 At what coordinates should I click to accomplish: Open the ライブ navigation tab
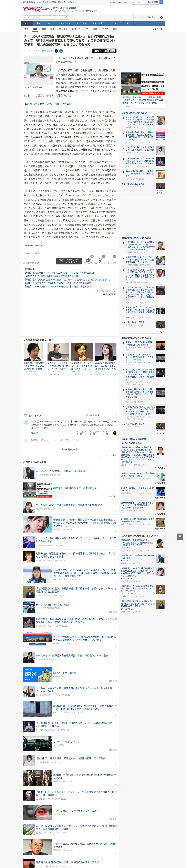click(x=49, y=24)
